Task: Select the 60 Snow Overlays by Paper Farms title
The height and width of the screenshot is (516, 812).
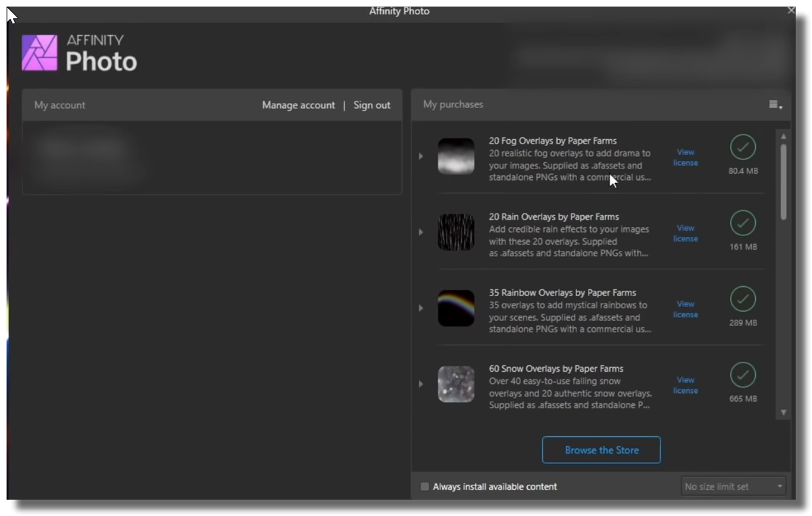Action: point(556,368)
